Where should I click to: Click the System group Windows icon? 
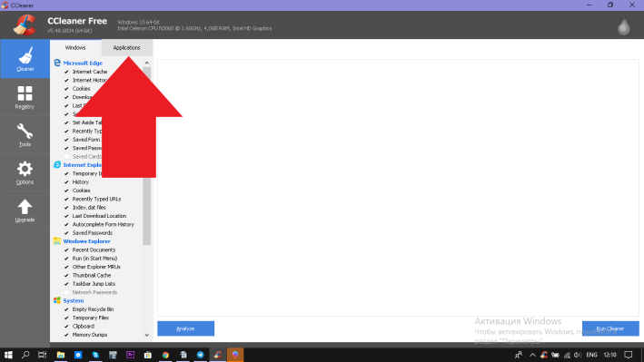57,300
